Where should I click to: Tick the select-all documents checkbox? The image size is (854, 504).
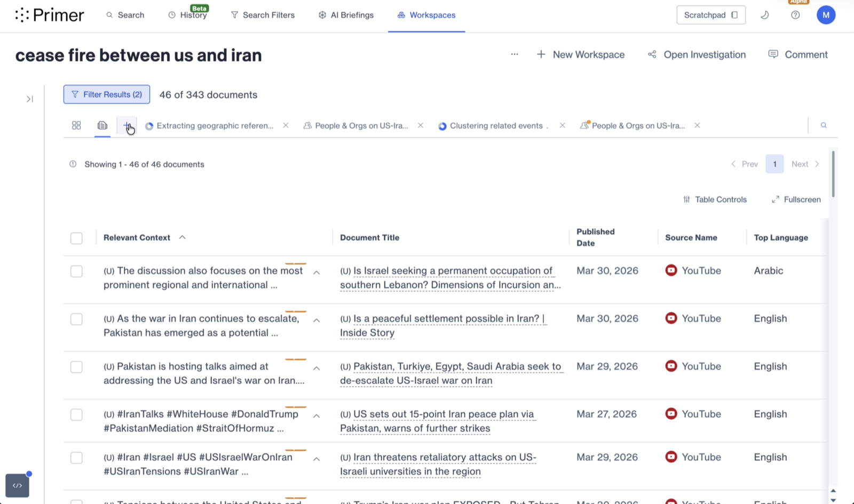[x=76, y=238]
